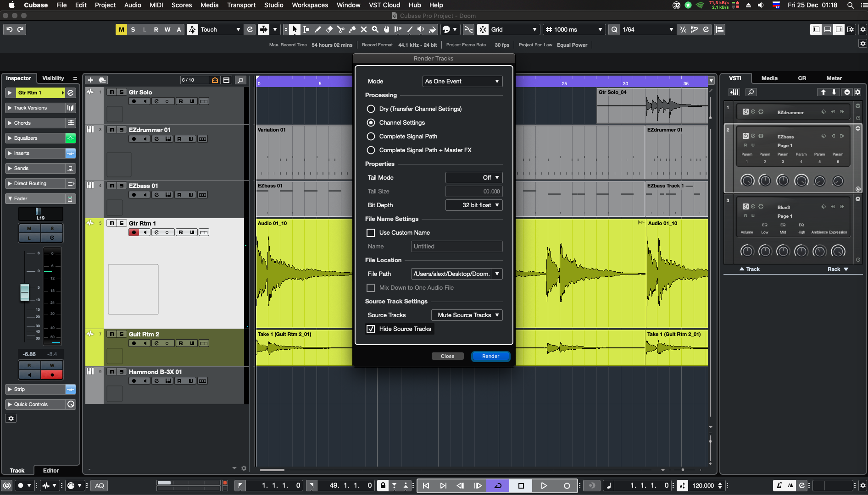Expand the Equalizers inspector section
This screenshot has height=495, width=868.
[x=26, y=138]
